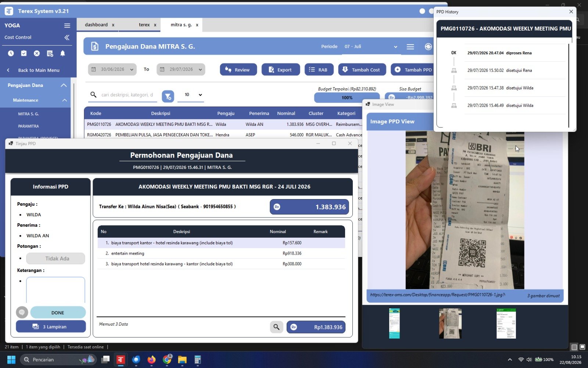Click Tambah Cost button

(362, 70)
